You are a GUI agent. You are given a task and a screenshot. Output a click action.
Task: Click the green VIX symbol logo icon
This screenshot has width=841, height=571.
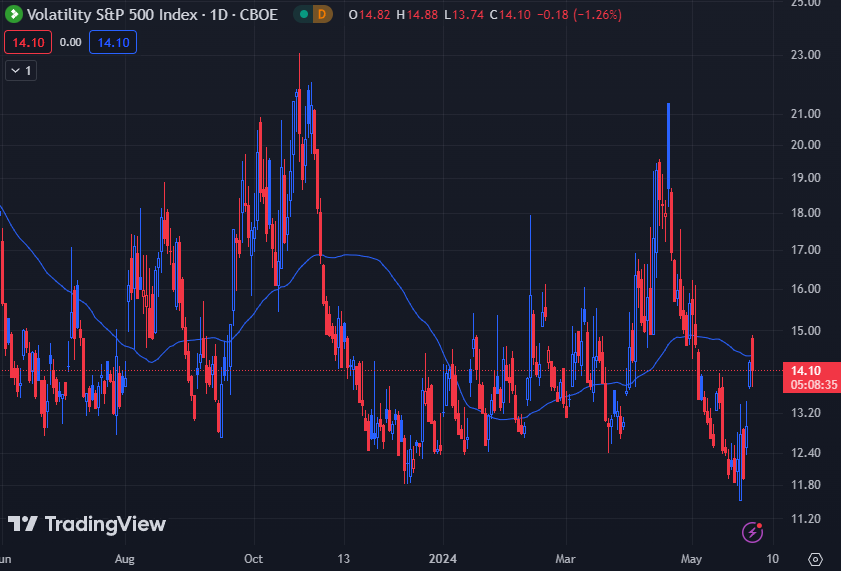coord(13,14)
